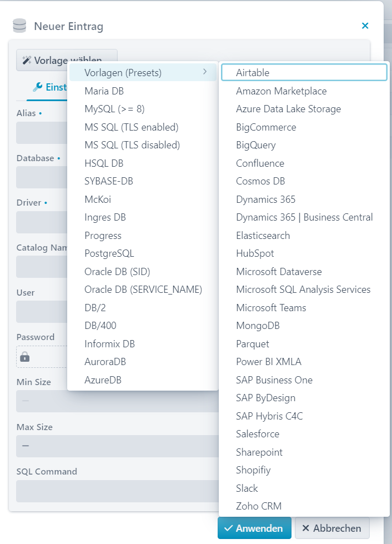
Task: Choose SYBASE-DB from the list
Action: [143, 181]
